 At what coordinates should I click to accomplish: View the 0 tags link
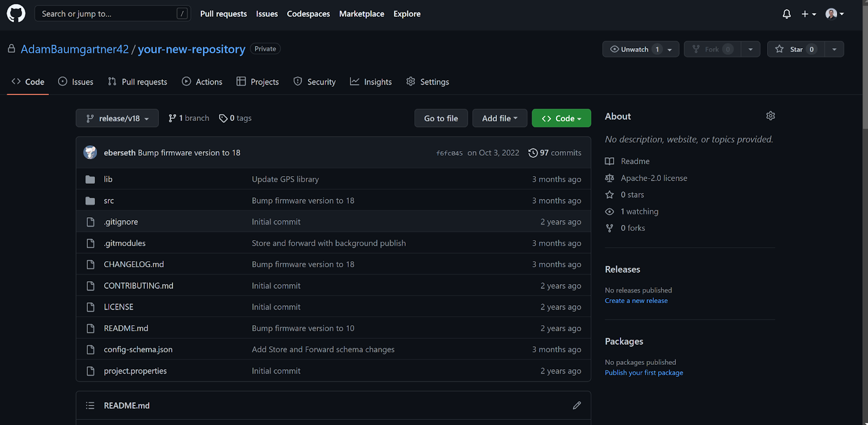click(x=235, y=118)
